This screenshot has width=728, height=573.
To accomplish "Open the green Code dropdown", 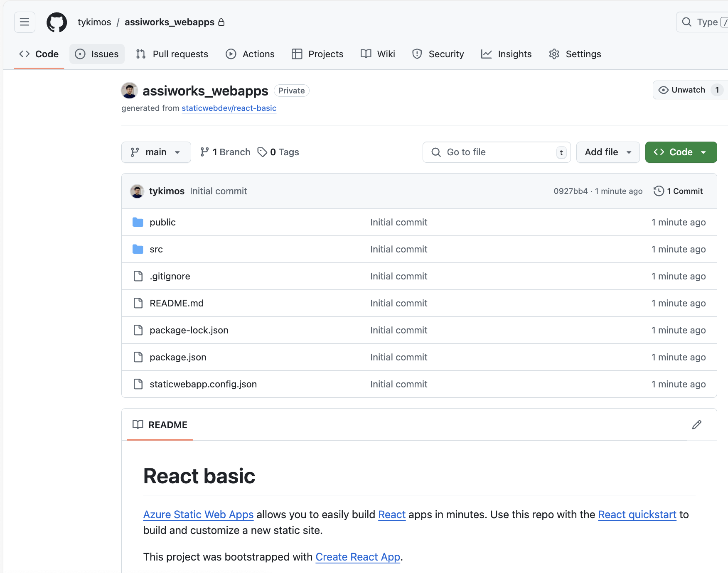I will pos(681,152).
